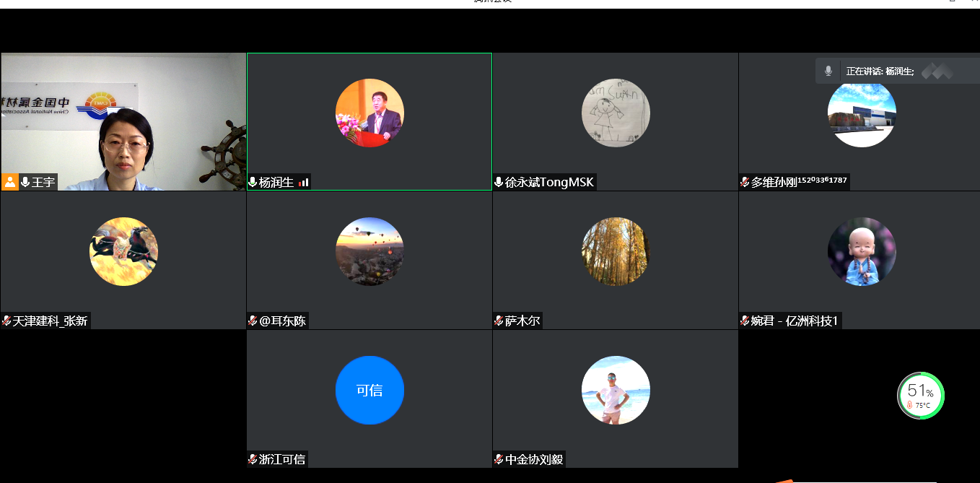This screenshot has width=980, height=483.
Task: Click the blue 可信 avatar circle
Action: pos(369,390)
